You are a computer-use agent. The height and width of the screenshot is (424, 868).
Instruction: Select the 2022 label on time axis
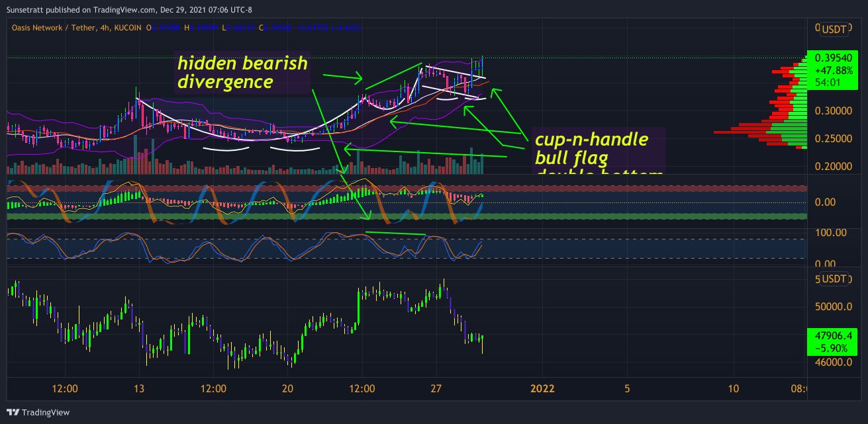coord(543,388)
